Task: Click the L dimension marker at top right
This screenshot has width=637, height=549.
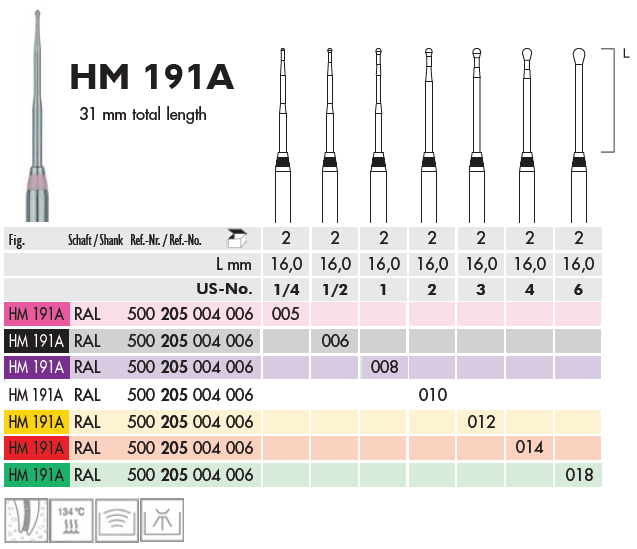Action: coord(624,55)
